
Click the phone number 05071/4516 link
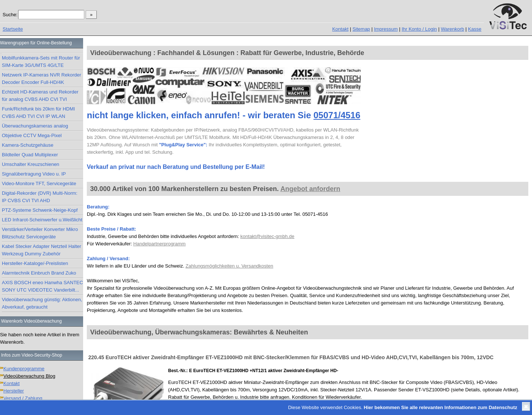[x=337, y=115]
